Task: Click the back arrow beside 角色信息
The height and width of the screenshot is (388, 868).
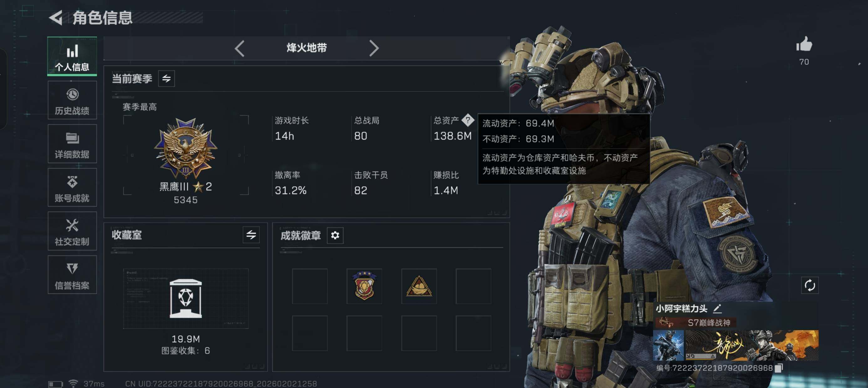Action: tap(56, 18)
